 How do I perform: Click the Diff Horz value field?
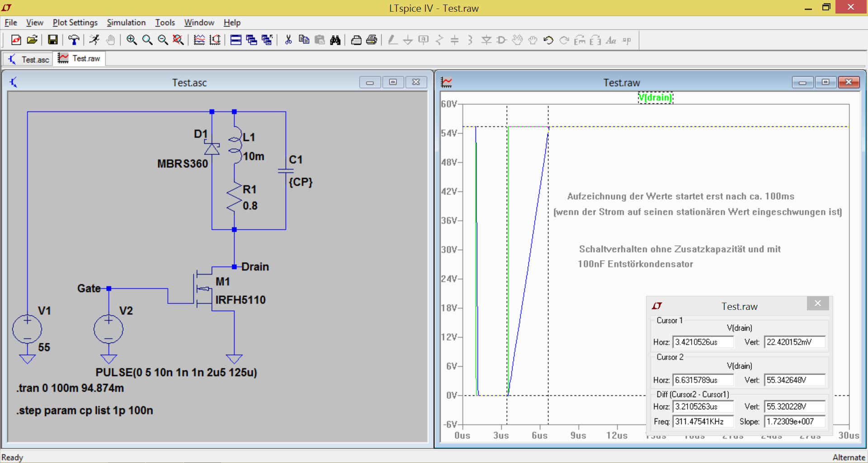point(703,407)
